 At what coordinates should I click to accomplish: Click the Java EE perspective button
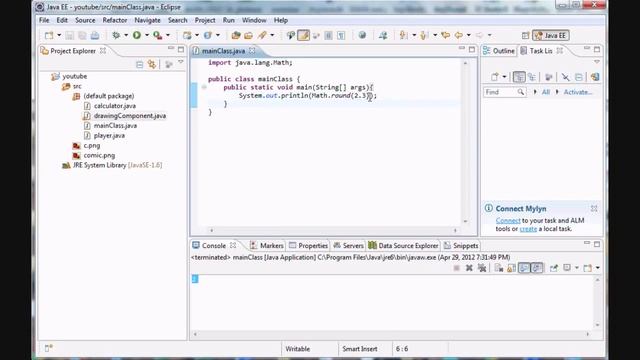(551, 36)
